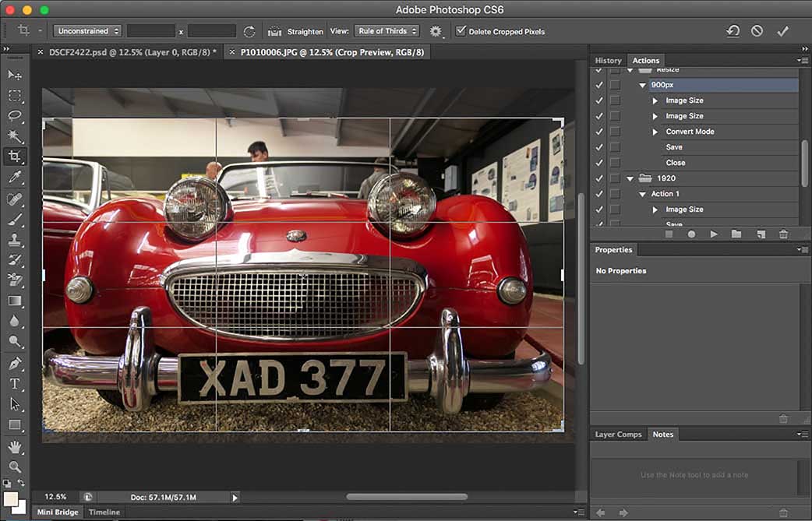Commit the crop with the checkmark

click(x=782, y=32)
